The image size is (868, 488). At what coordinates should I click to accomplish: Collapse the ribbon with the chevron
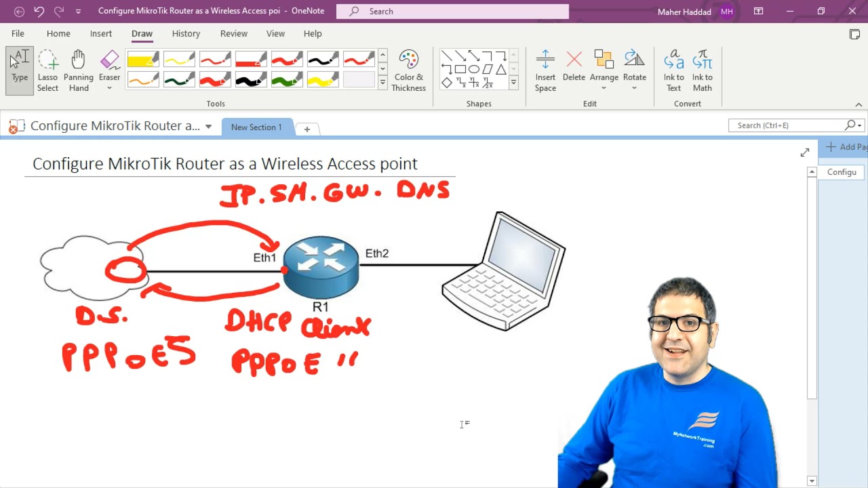click(x=859, y=104)
